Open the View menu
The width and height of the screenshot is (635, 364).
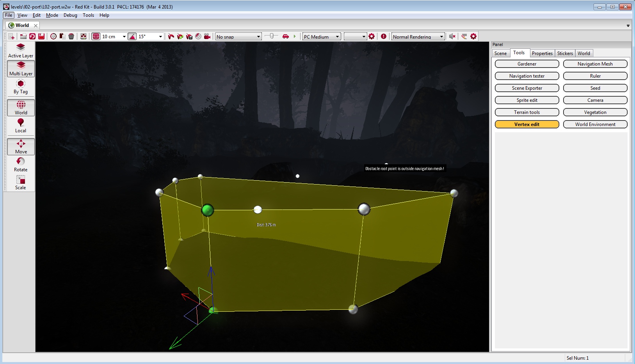[22, 15]
